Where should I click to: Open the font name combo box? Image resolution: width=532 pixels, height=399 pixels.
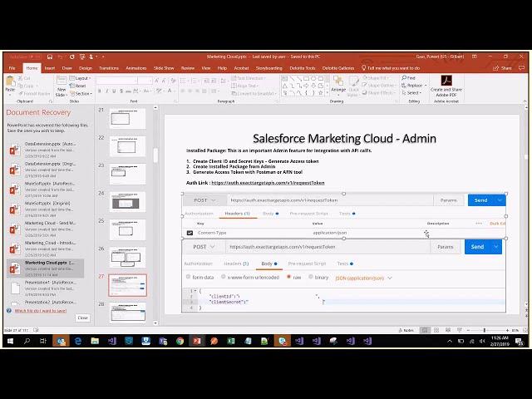116,81
